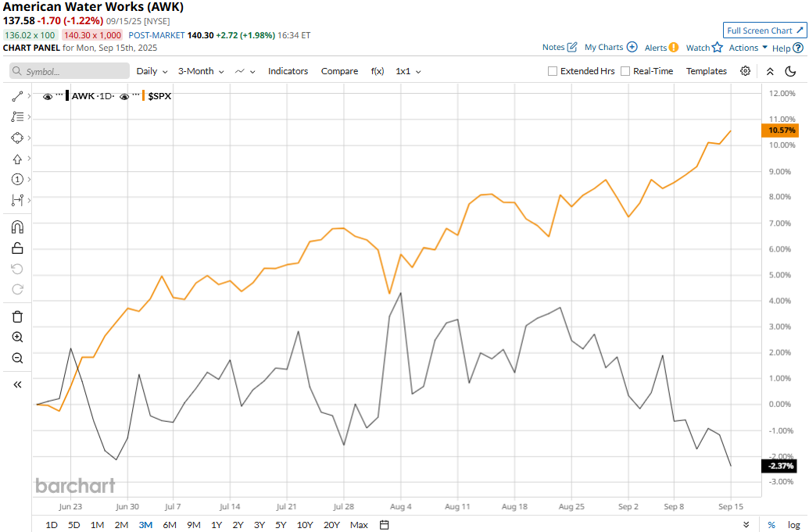Hide the $SPX series with eye icon
This screenshot has width=809, height=532.
click(x=123, y=96)
